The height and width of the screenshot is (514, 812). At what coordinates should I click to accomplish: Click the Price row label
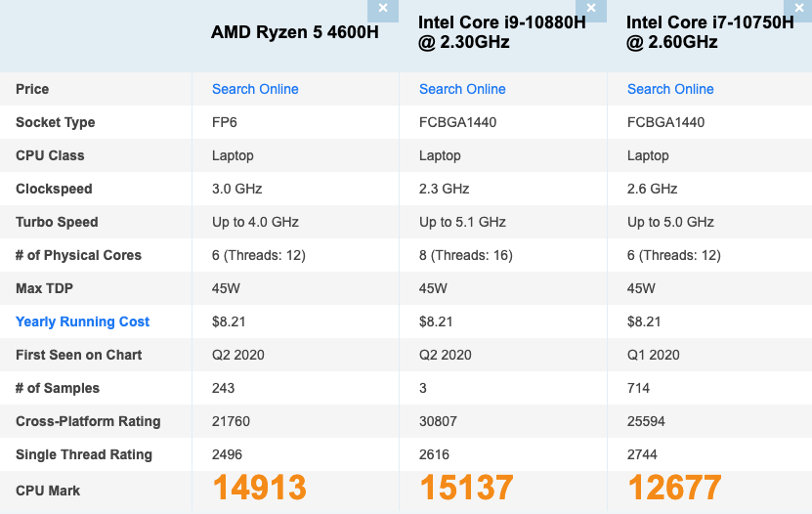pyautogui.click(x=32, y=89)
